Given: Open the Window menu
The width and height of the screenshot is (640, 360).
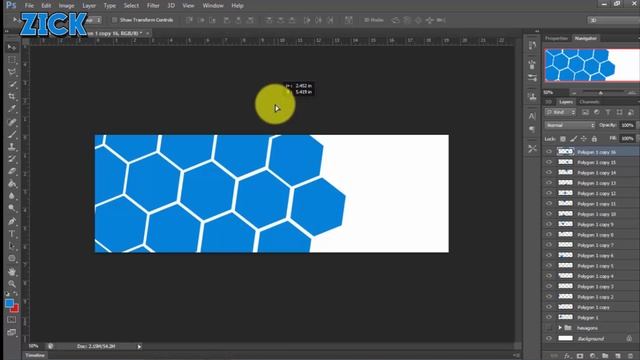Looking at the screenshot, I should (213, 6).
